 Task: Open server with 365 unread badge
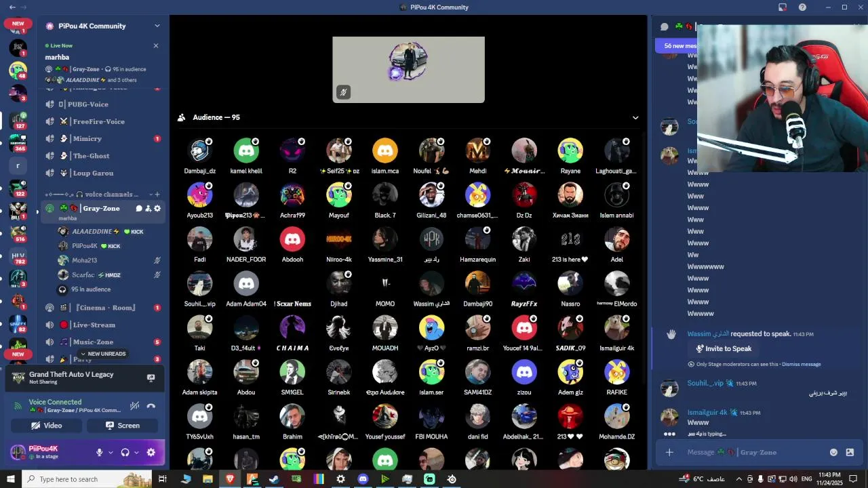pyautogui.click(x=18, y=143)
